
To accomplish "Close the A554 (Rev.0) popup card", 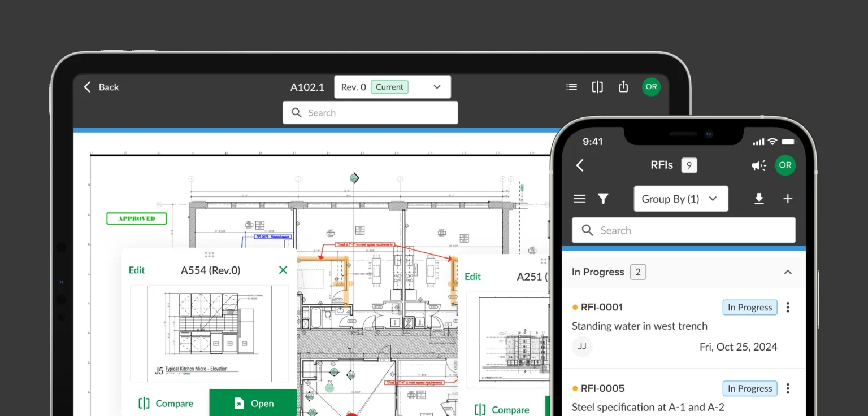I will tap(283, 270).
